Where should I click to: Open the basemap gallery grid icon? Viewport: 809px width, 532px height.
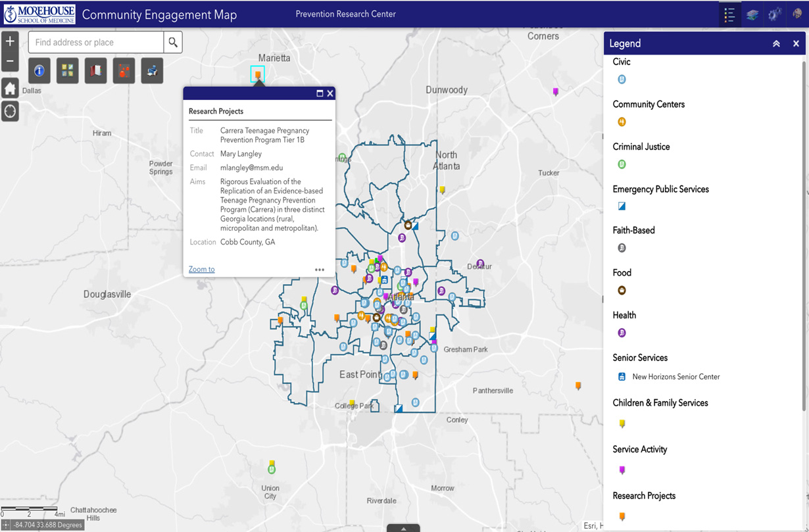(68, 70)
